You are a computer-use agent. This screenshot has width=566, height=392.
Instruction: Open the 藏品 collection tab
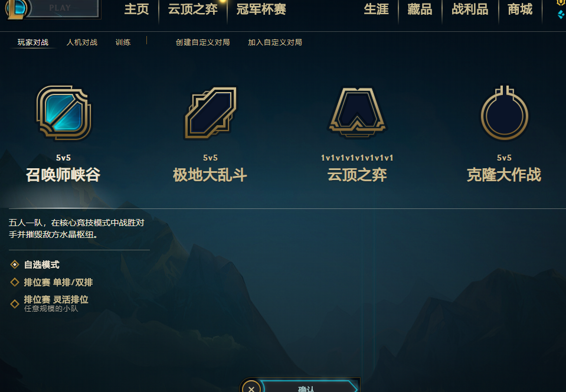click(x=420, y=9)
